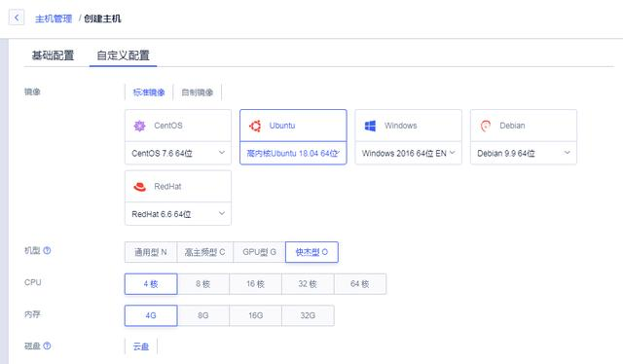Open the RedHat 6.6 64位 dropdown
This screenshot has height=364, width=623.
pyautogui.click(x=178, y=214)
